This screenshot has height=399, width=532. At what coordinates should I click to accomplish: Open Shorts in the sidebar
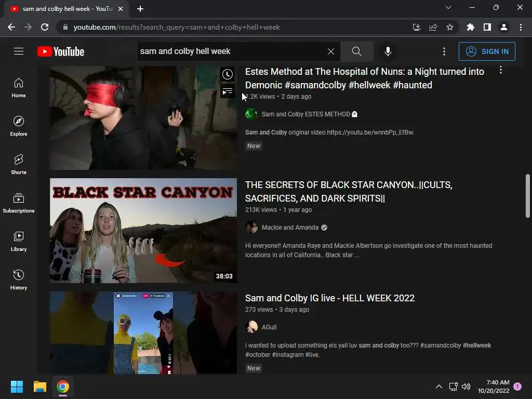[x=19, y=164]
